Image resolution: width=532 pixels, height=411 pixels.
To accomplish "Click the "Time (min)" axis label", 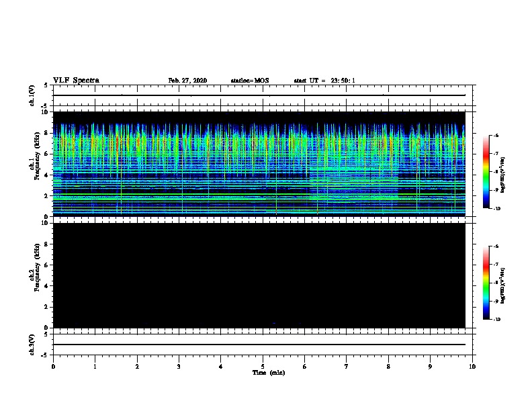I will (x=269, y=373).
